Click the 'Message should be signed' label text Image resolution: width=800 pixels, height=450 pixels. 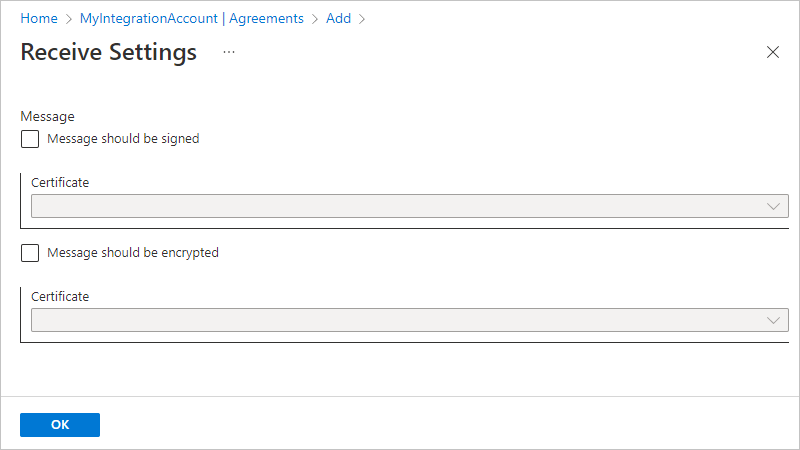pos(123,139)
